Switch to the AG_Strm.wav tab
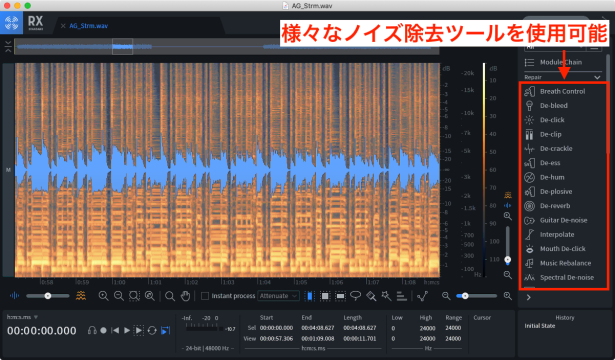The image size is (615, 360). (x=89, y=26)
